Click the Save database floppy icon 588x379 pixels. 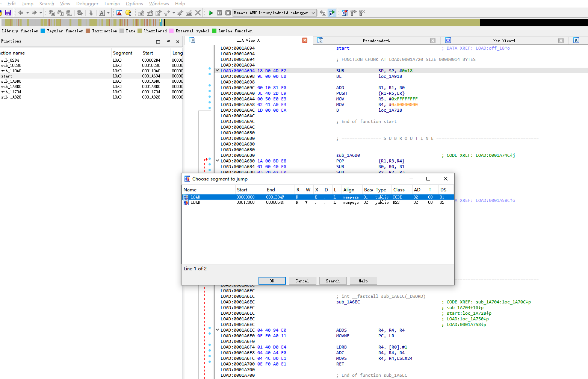coord(8,13)
